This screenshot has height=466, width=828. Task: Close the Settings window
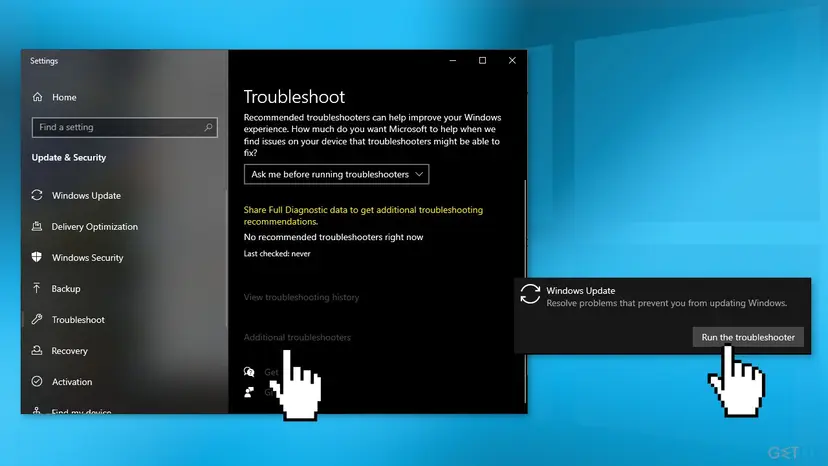(x=512, y=60)
